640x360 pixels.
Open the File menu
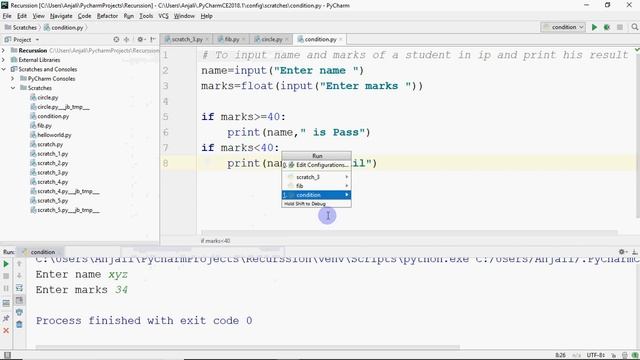[x=7, y=16]
